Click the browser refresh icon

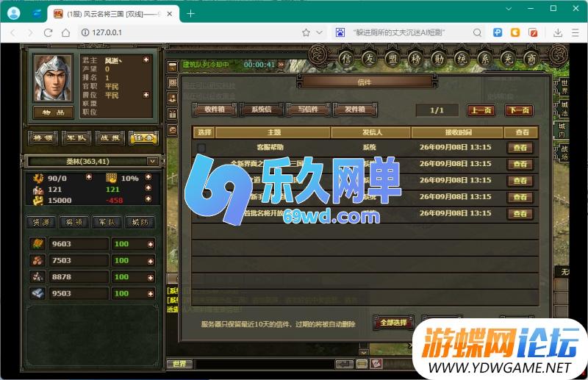point(48,32)
